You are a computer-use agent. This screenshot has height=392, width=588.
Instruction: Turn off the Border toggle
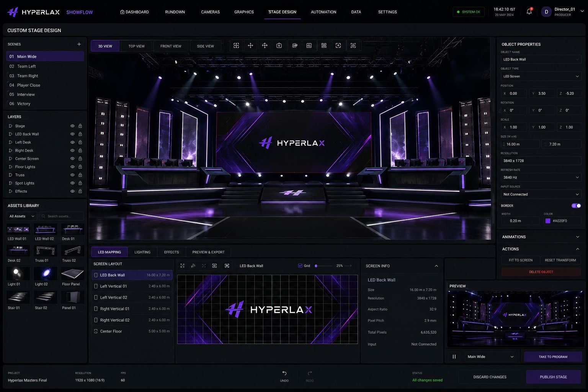point(576,206)
